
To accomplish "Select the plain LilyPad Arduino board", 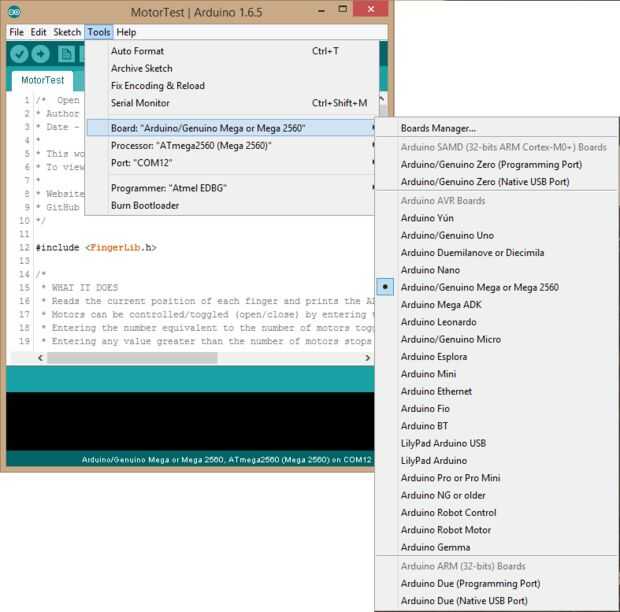I will 497,461.
